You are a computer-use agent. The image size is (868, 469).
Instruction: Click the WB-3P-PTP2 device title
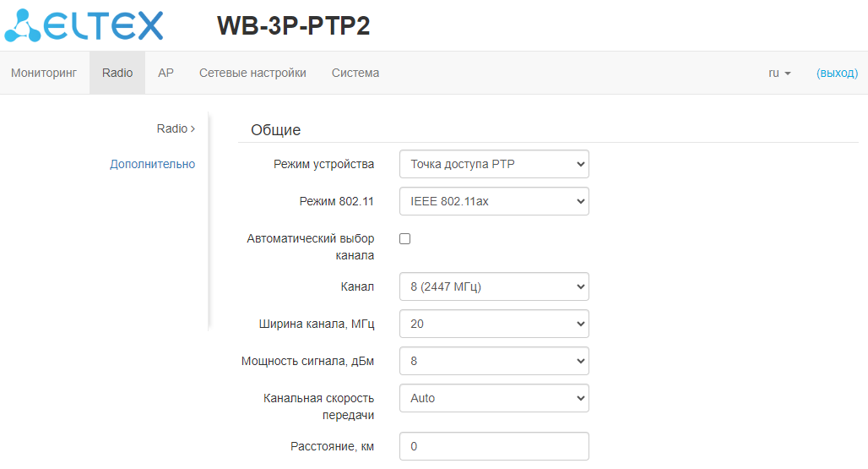click(x=294, y=26)
